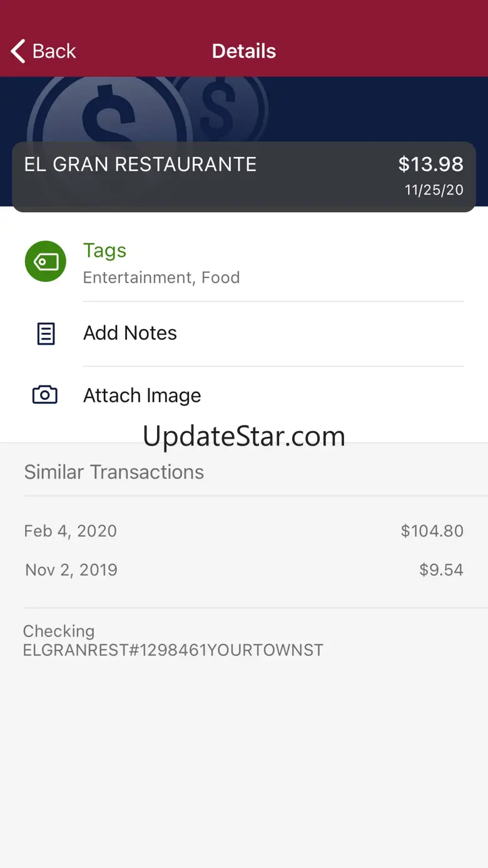
Task: Choose the Attach Image option
Action: [x=142, y=396]
